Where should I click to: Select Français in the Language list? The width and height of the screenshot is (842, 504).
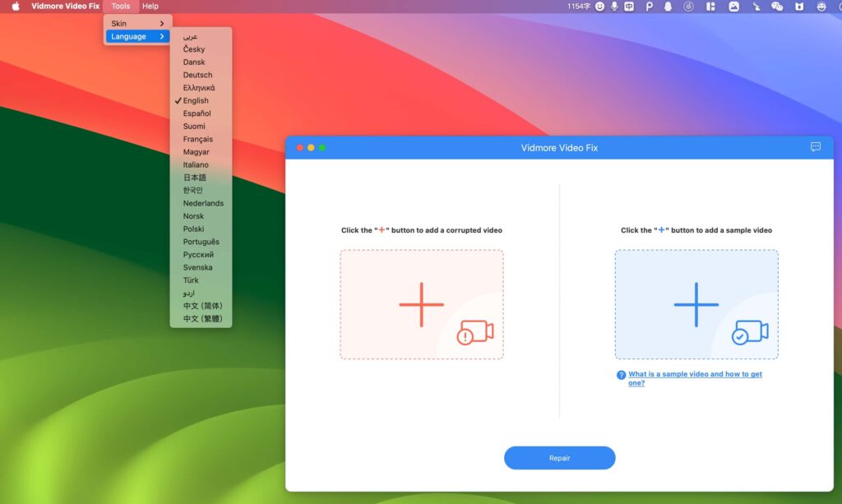(197, 138)
